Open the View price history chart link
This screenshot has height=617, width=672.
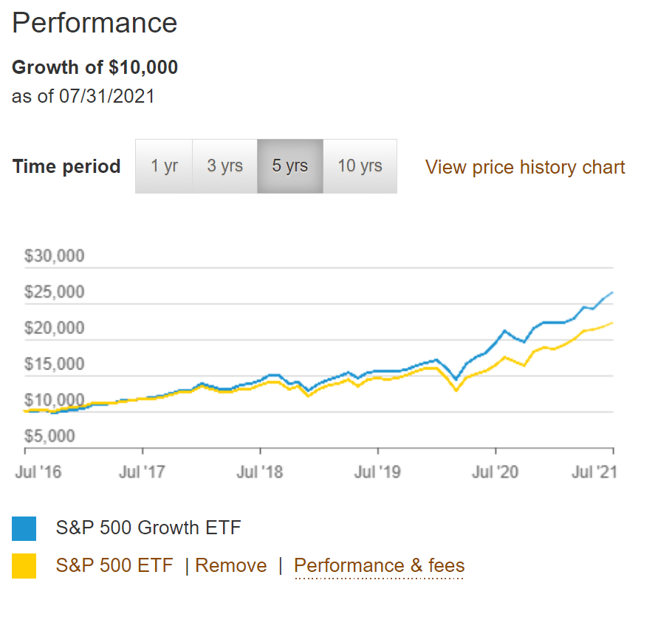click(x=524, y=167)
